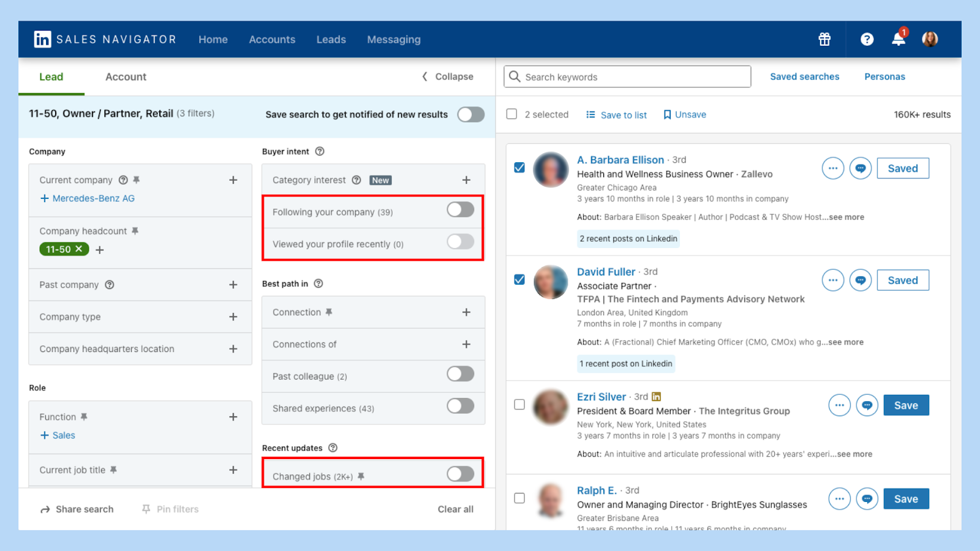Click Unsave for selected leads

[x=685, y=114]
